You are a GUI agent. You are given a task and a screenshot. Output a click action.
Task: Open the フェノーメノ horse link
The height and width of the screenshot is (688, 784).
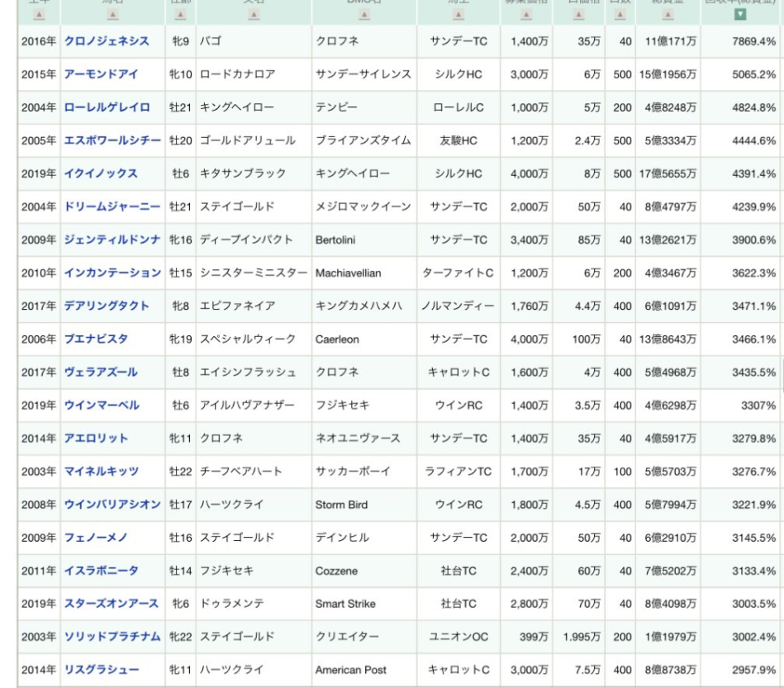96,538
